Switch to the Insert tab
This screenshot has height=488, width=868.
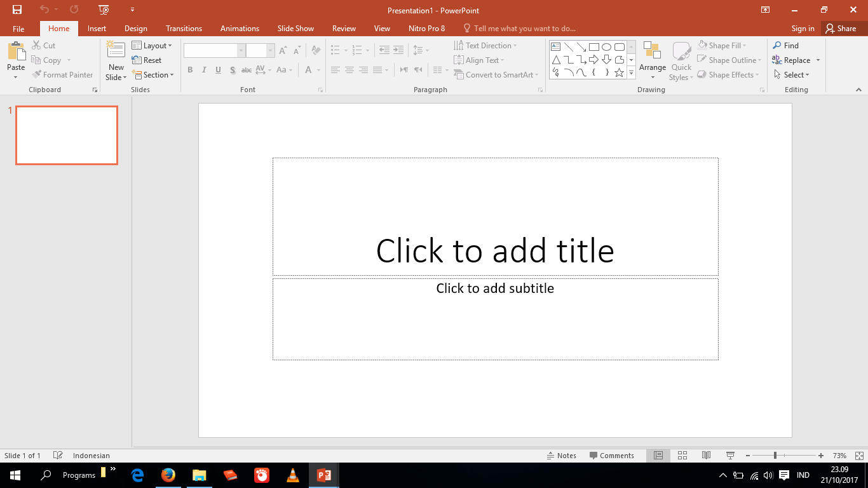(97, 28)
